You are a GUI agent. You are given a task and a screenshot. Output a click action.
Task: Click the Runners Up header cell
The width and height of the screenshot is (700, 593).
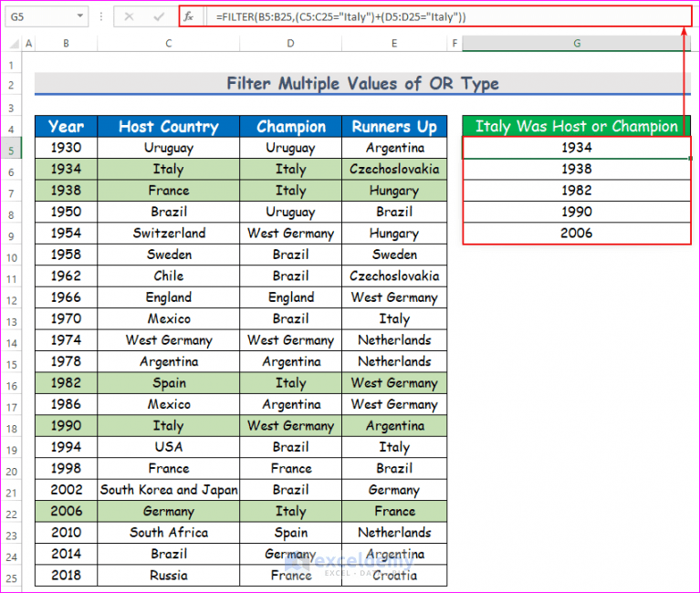394,127
